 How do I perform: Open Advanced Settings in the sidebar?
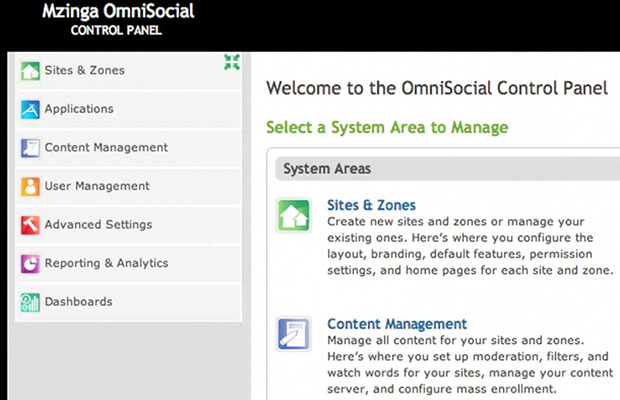pos(129,225)
